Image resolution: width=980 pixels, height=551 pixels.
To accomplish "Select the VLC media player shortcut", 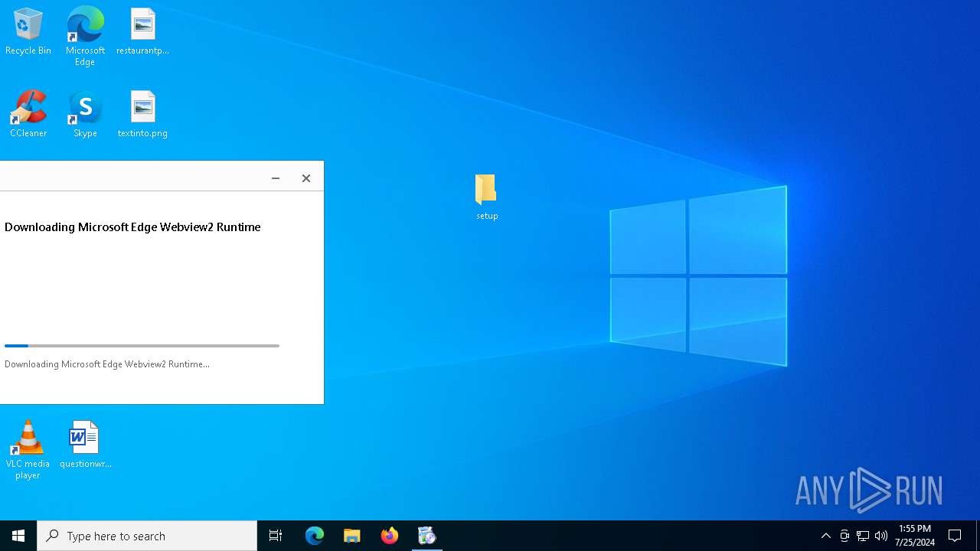I will click(28, 450).
